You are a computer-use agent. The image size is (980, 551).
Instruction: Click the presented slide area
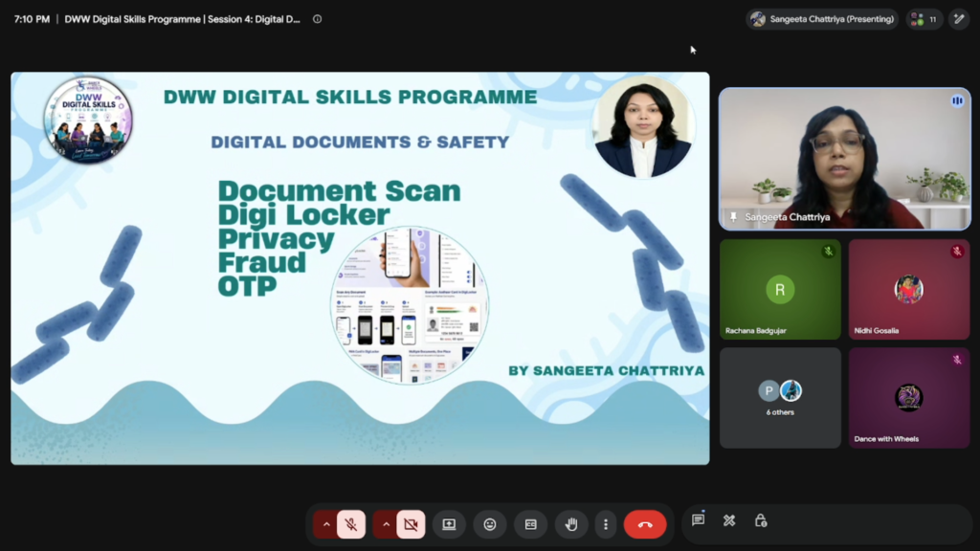pos(360,268)
